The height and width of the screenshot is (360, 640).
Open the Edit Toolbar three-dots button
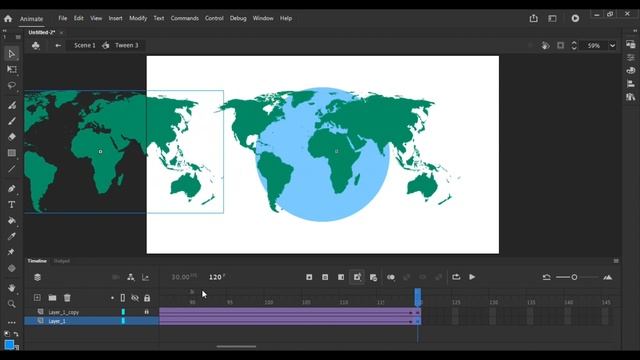tap(11, 322)
